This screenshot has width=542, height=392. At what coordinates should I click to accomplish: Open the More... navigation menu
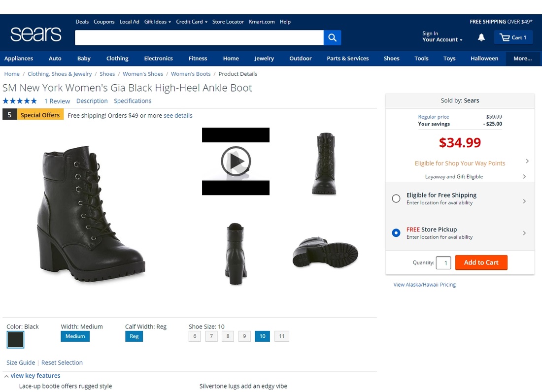tap(522, 58)
